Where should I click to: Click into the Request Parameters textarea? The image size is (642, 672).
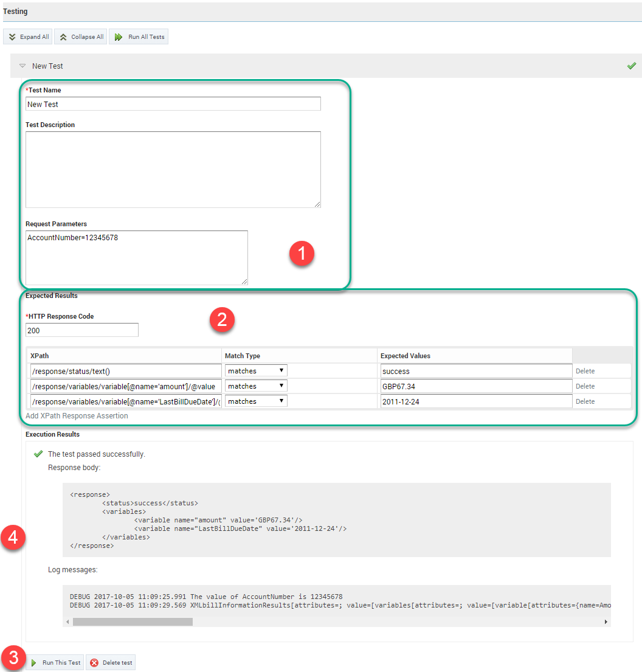[137, 258]
